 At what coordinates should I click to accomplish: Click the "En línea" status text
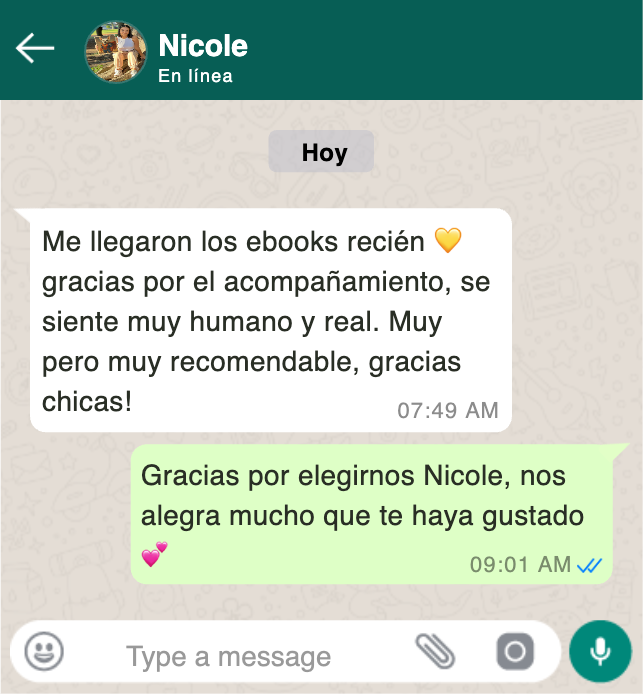tap(195, 76)
